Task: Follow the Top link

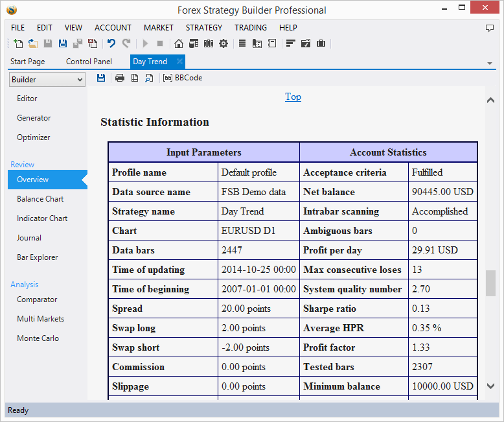Action: pyautogui.click(x=293, y=97)
